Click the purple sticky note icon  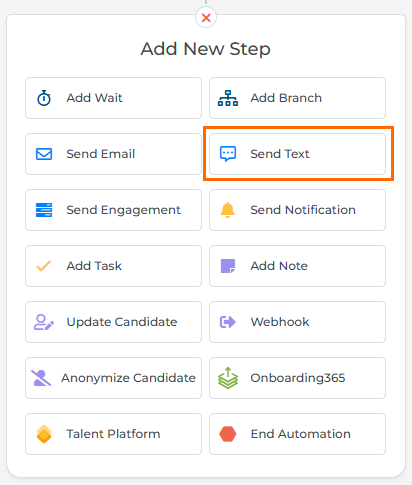pos(228,266)
